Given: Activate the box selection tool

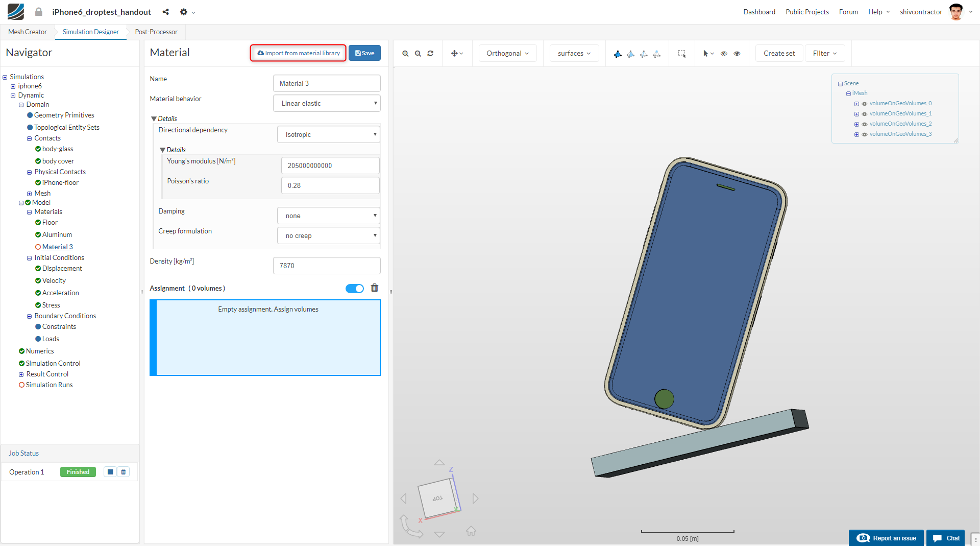Looking at the screenshot, I should 681,53.
